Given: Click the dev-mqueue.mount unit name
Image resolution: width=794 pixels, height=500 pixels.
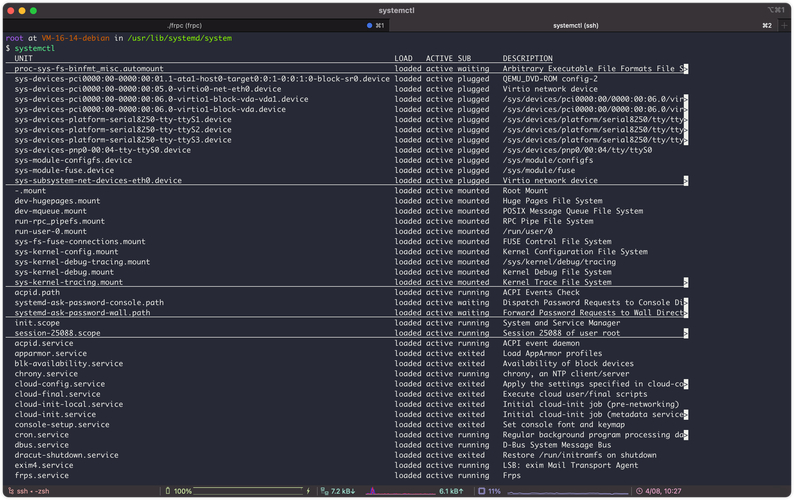Looking at the screenshot, I should 50,211.
